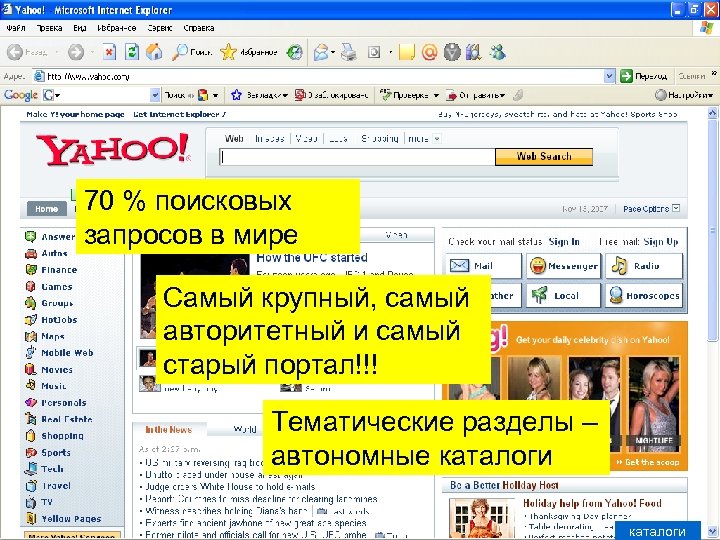
Task: Open Yahoo Mail button
Action: point(484,266)
